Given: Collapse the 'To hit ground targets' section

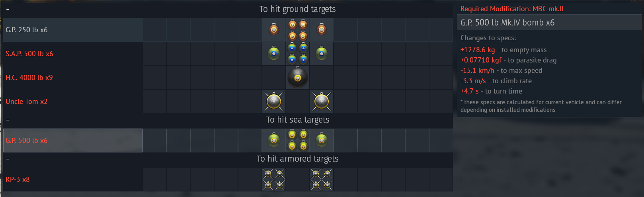Looking at the screenshot, I should pyautogui.click(x=8, y=9).
